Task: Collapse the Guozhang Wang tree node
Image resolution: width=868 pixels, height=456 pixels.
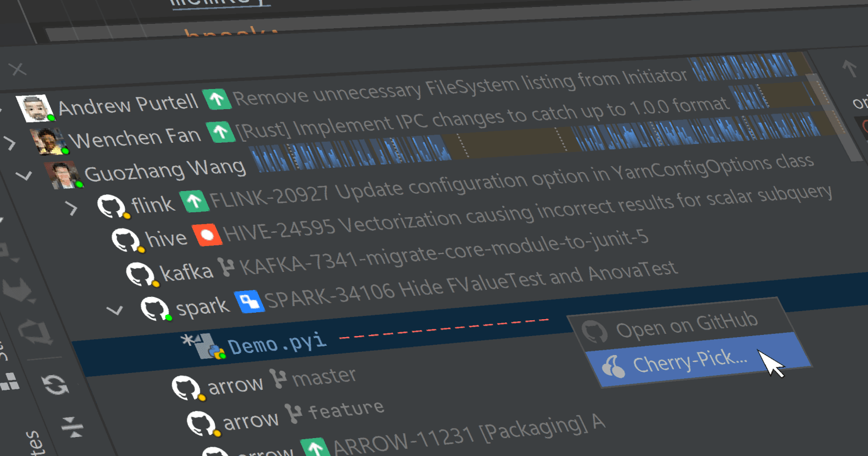Action: tap(24, 176)
